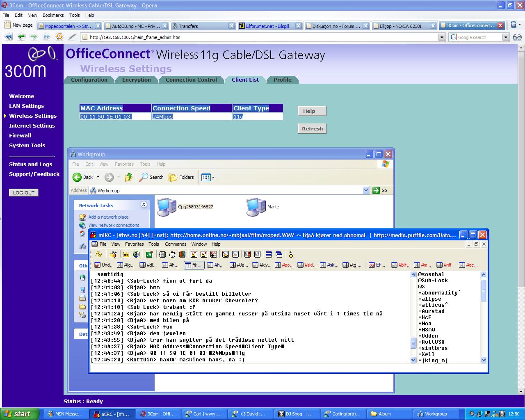
Task: Click the mIRC About icon
Action: click(291, 255)
